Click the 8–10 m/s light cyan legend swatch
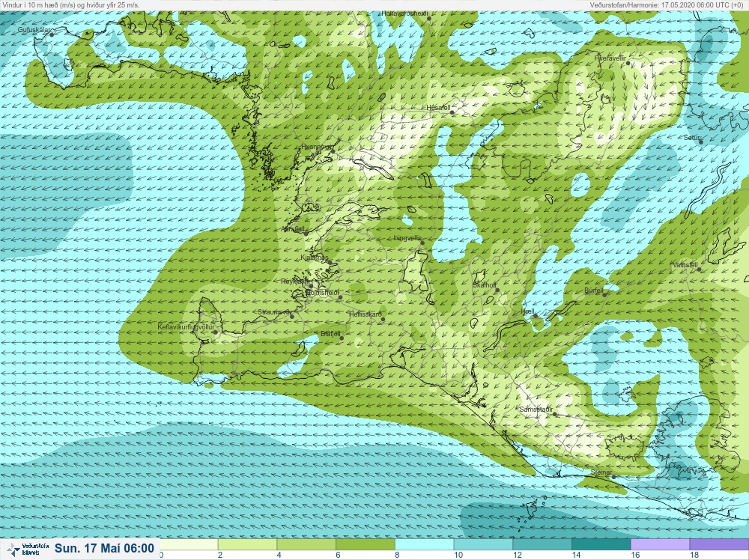This screenshot has height=560, width=749. click(x=424, y=544)
